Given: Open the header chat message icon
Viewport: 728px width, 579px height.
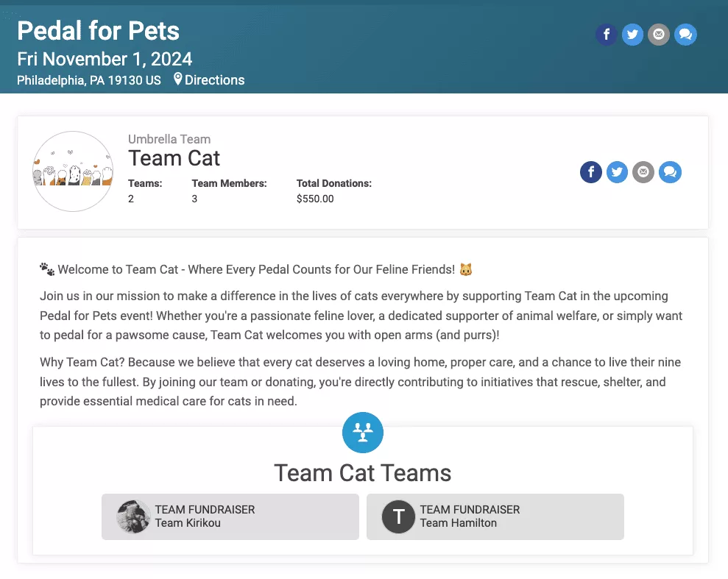Looking at the screenshot, I should 685,35.
